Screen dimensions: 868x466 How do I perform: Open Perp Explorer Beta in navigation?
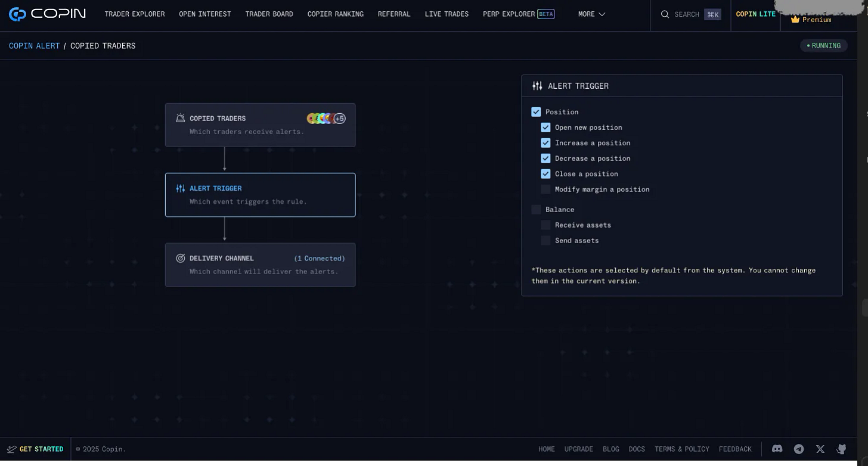[519, 14]
